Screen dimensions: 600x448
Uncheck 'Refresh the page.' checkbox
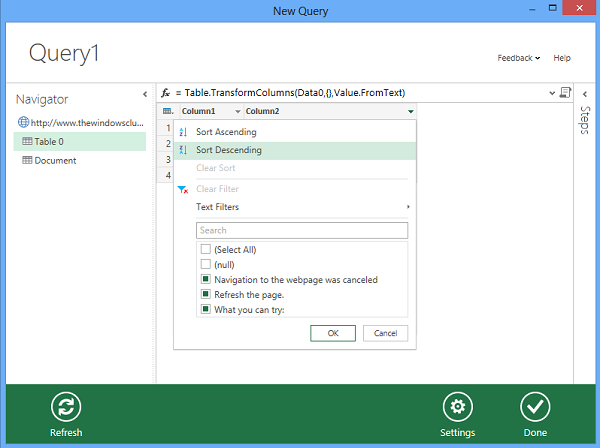(205, 294)
